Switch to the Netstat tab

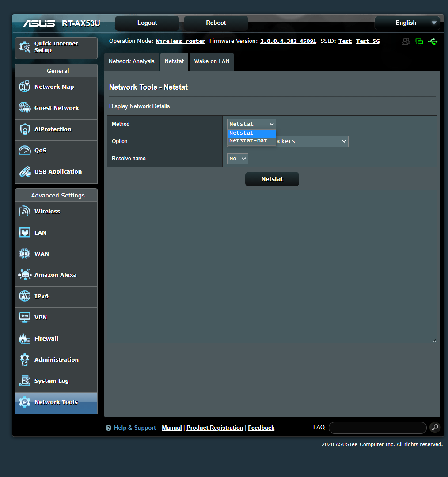point(175,61)
